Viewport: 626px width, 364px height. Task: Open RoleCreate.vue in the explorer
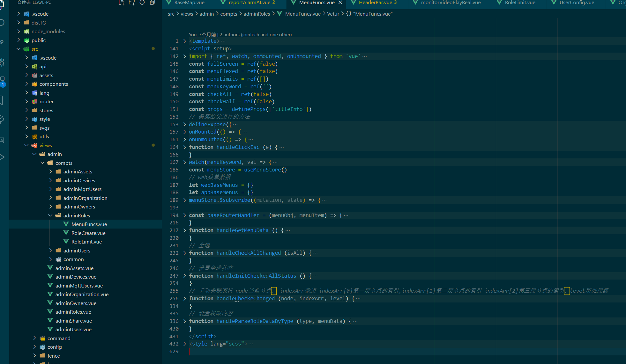coord(88,233)
